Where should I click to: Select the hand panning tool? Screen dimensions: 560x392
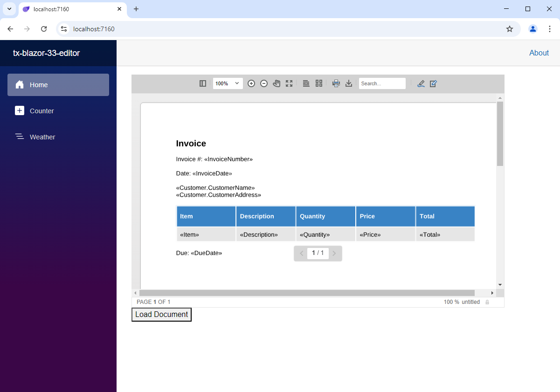coord(277,83)
